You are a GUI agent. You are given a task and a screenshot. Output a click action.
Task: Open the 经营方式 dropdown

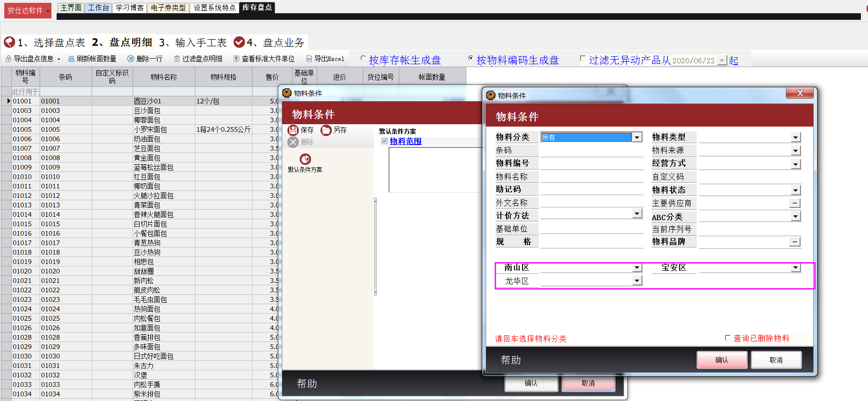(796, 164)
